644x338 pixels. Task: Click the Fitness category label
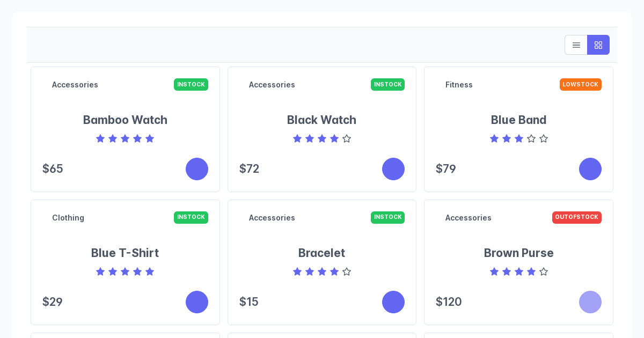459,85
